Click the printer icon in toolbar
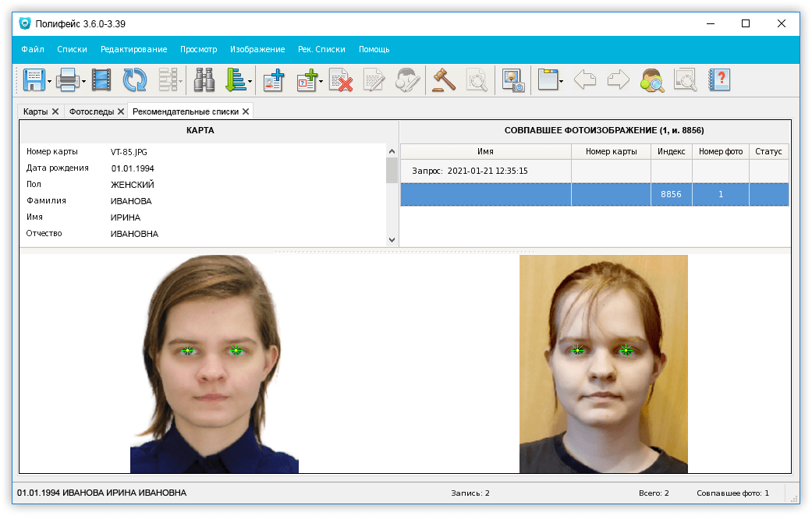 point(68,80)
